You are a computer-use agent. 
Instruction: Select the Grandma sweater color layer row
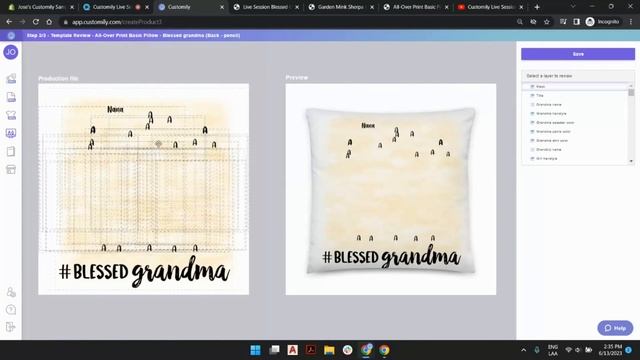click(576, 122)
